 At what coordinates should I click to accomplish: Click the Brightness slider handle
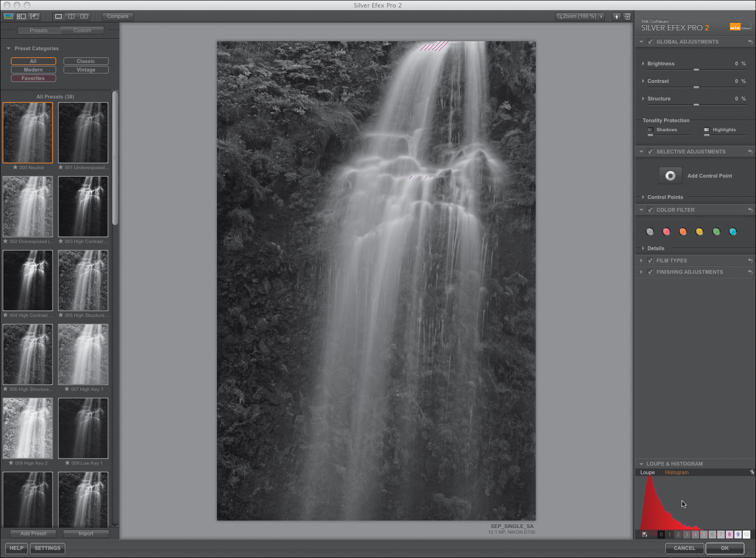tap(696, 70)
